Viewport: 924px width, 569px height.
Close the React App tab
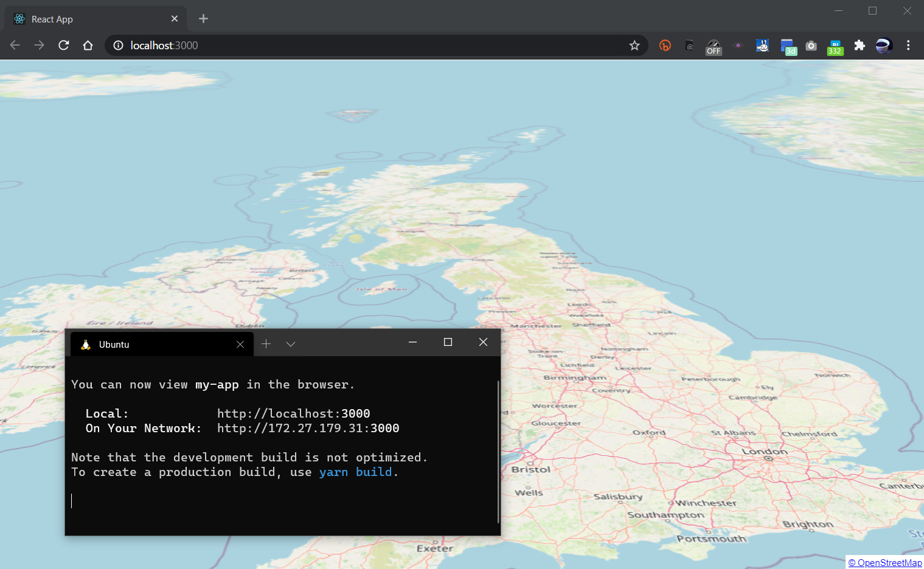(175, 19)
